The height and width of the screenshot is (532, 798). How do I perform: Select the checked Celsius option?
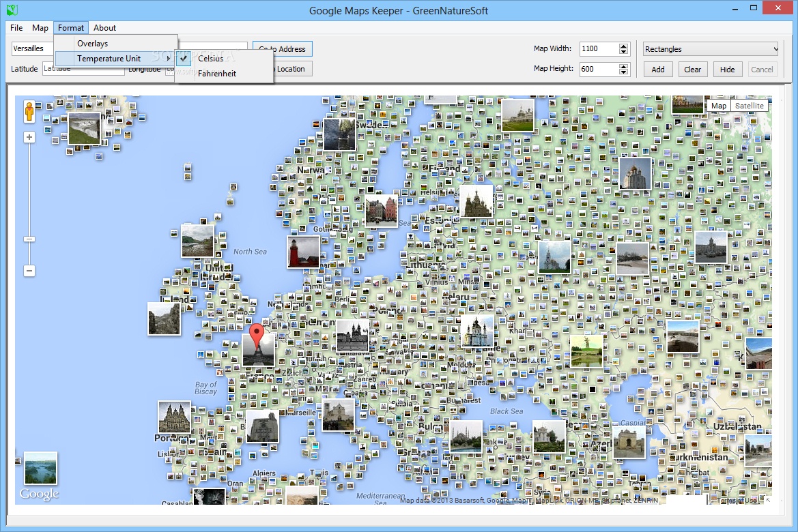click(x=223, y=59)
